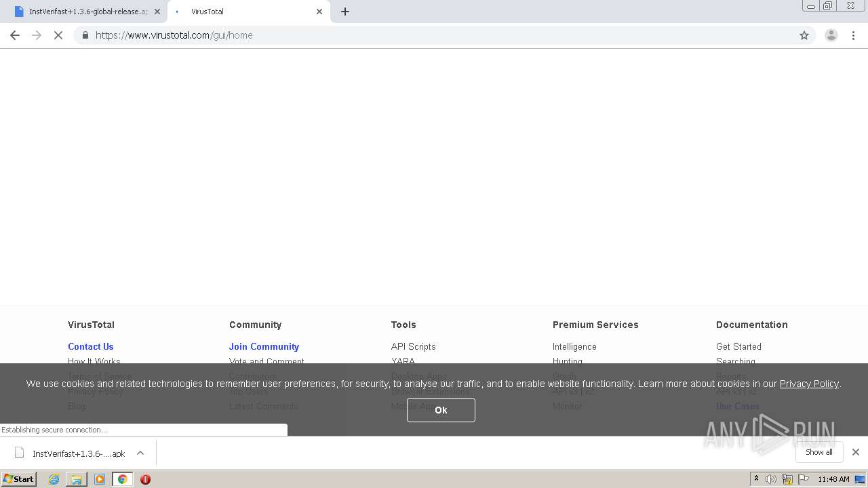View site security lock info
Viewport: 868px width, 488px height.
click(x=85, y=35)
